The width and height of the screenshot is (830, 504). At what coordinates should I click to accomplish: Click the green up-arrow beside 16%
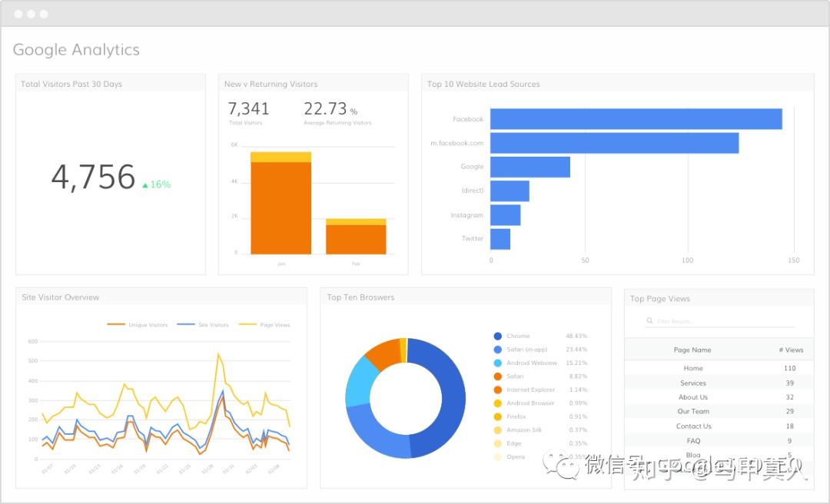point(145,185)
